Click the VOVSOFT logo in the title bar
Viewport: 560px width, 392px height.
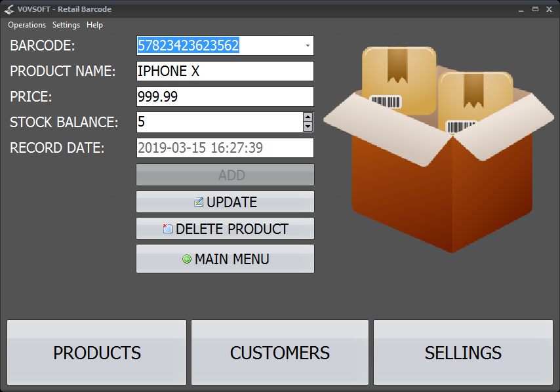(9, 9)
